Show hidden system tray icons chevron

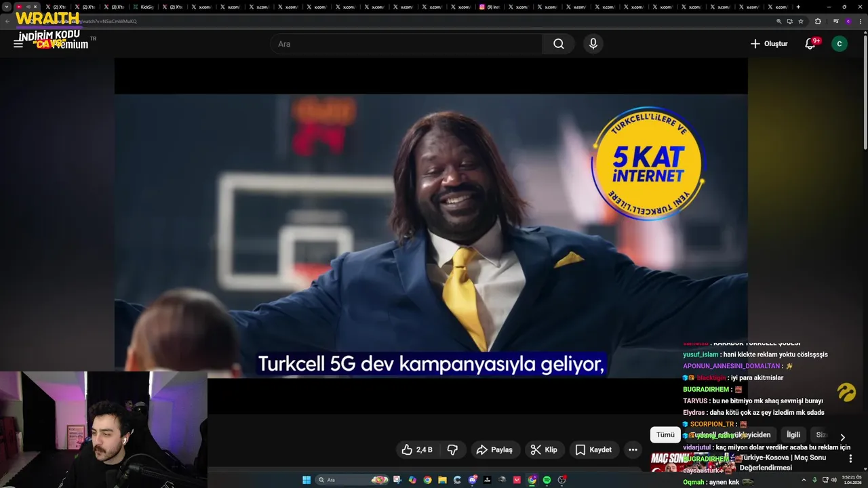(805, 480)
